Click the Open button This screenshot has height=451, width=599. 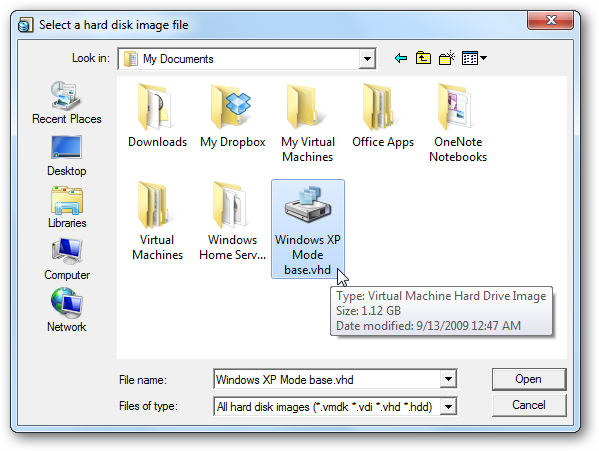coord(529,379)
